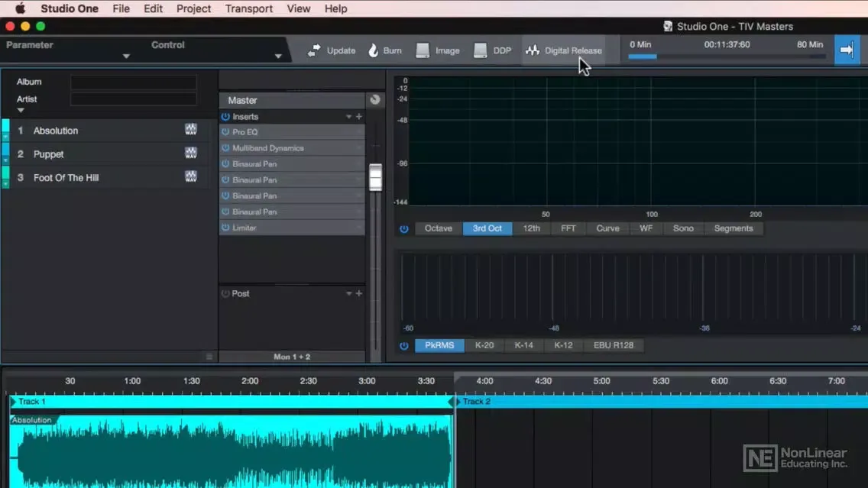Toggle the spectrum analyzer power button

[404, 228]
